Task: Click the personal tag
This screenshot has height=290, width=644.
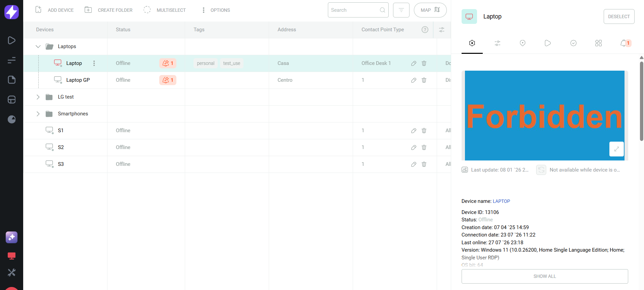Action: click(x=206, y=63)
